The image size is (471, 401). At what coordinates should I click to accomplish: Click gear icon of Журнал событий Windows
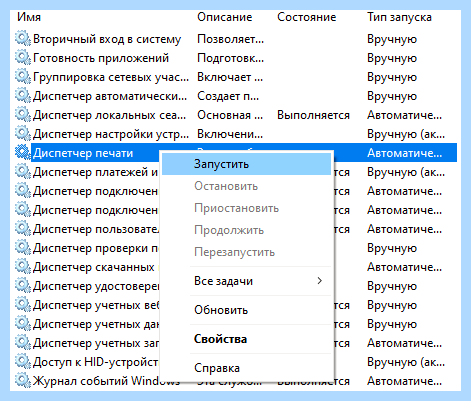pyautogui.click(x=23, y=381)
